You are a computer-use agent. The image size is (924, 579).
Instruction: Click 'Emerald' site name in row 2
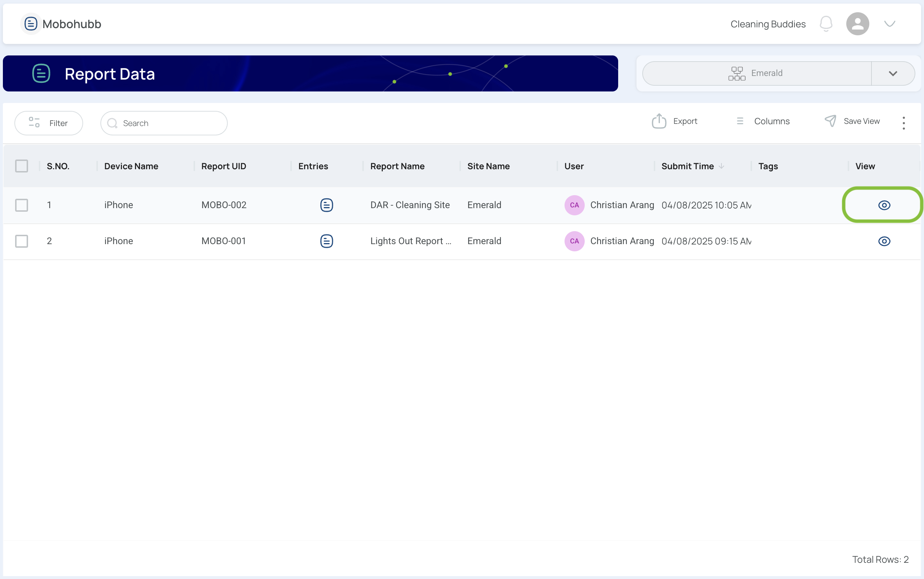[484, 241]
